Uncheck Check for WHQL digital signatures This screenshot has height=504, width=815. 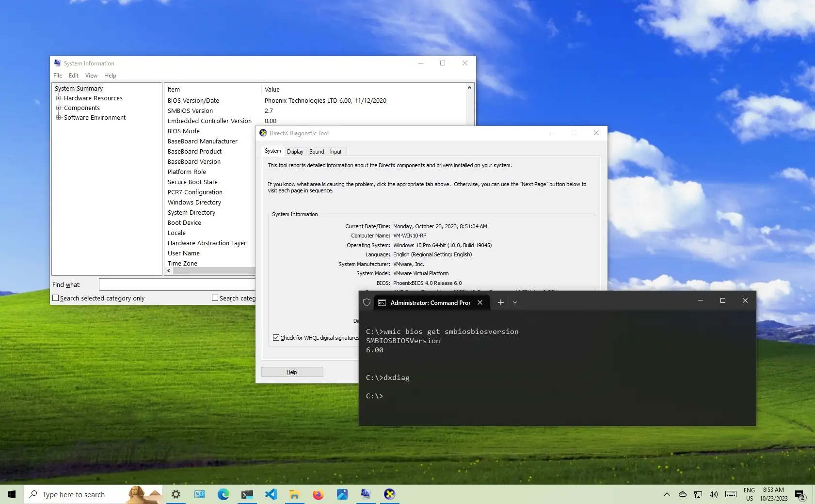pyautogui.click(x=276, y=337)
